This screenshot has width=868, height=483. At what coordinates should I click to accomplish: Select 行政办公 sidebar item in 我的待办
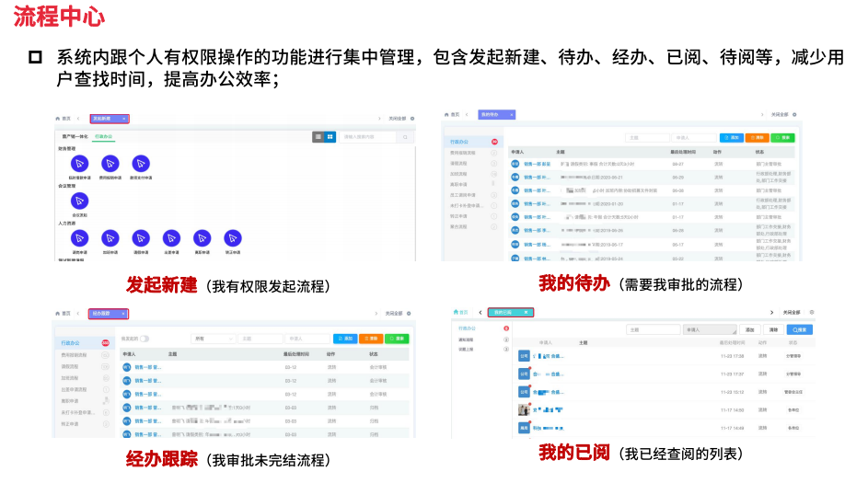pyautogui.click(x=460, y=143)
